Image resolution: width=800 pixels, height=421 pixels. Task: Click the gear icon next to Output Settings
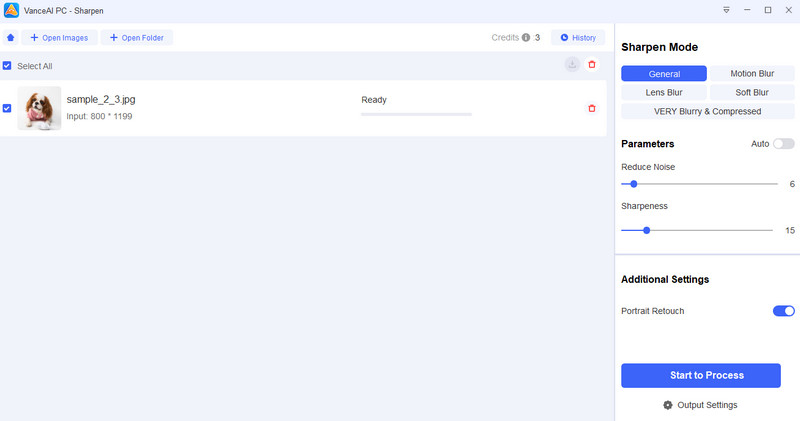coord(668,405)
